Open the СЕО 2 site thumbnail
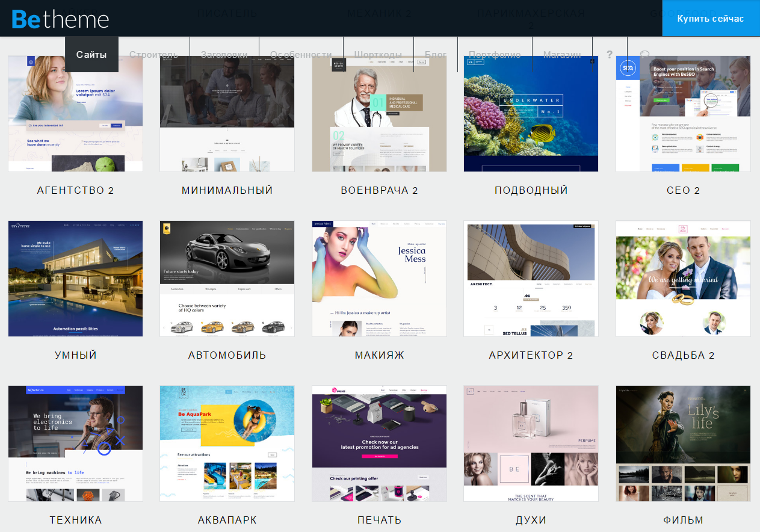The width and height of the screenshot is (760, 532). pos(683,114)
